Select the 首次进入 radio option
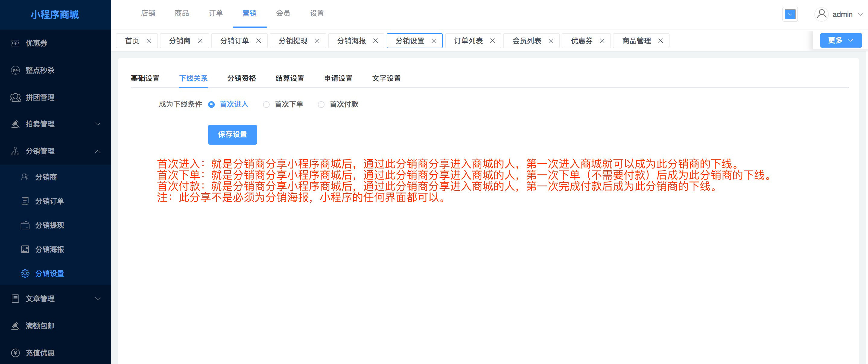Image resolution: width=868 pixels, height=364 pixels. (x=212, y=105)
